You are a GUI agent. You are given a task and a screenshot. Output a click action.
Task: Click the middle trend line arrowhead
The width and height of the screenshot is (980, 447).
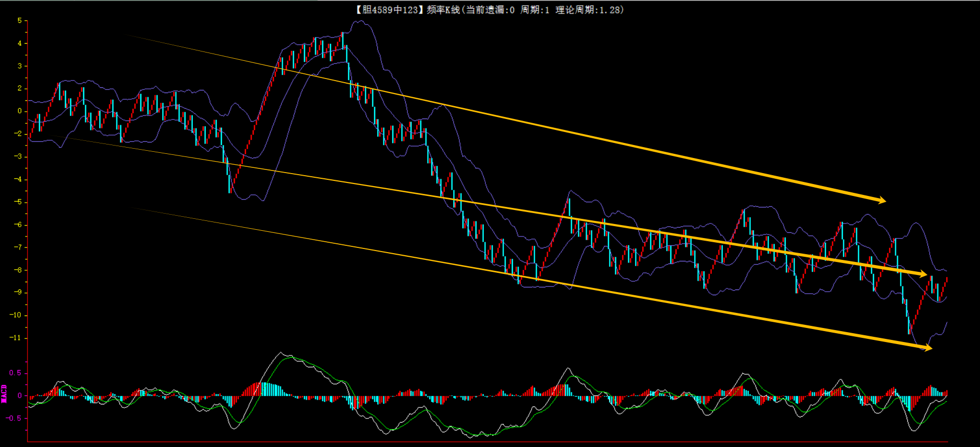coord(923,273)
